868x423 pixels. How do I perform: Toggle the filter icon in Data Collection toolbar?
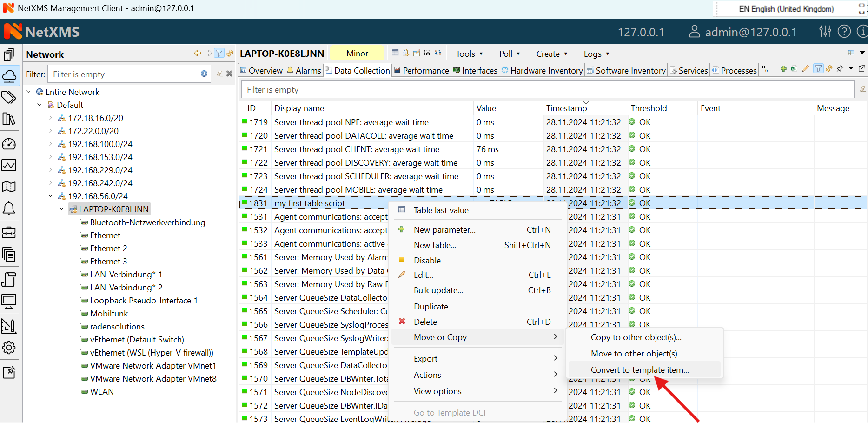click(818, 69)
